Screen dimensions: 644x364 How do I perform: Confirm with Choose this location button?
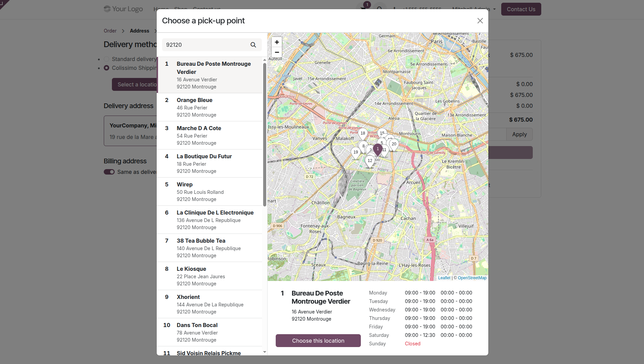coord(318,341)
